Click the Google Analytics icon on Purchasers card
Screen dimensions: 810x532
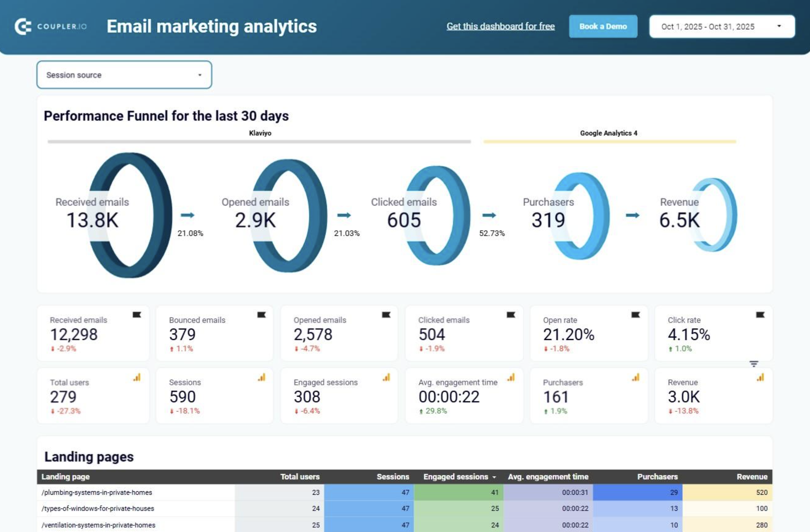(x=636, y=378)
